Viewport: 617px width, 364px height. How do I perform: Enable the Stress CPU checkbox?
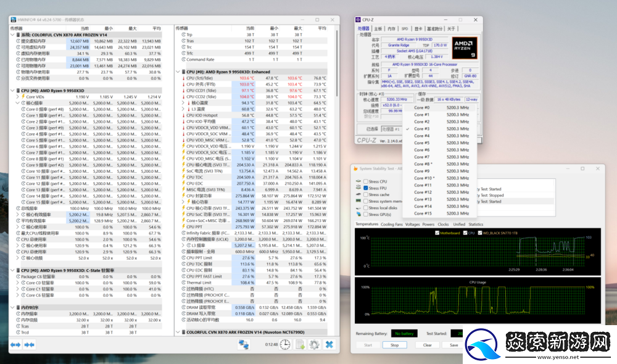pos(366,182)
